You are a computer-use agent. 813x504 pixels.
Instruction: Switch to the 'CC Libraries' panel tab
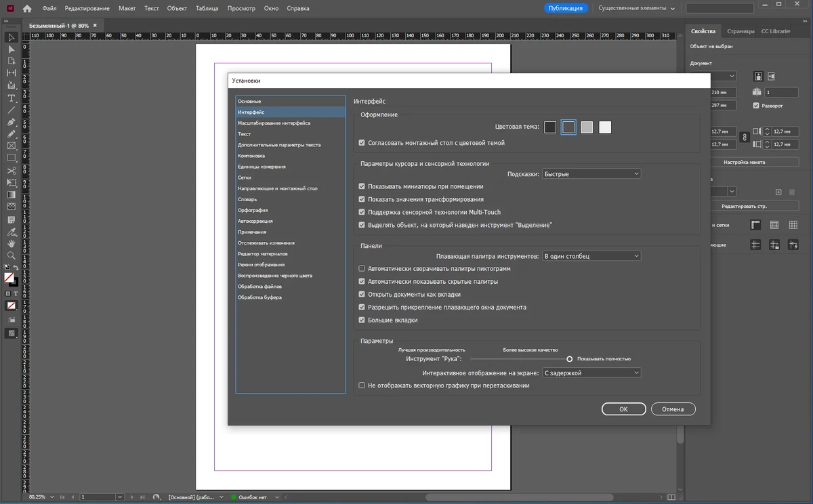click(775, 31)
